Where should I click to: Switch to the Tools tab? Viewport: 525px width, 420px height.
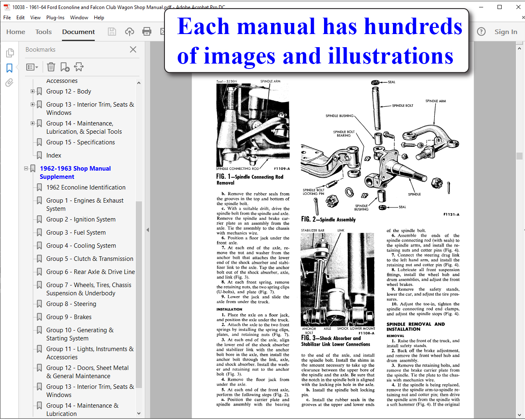pos(43,32)
